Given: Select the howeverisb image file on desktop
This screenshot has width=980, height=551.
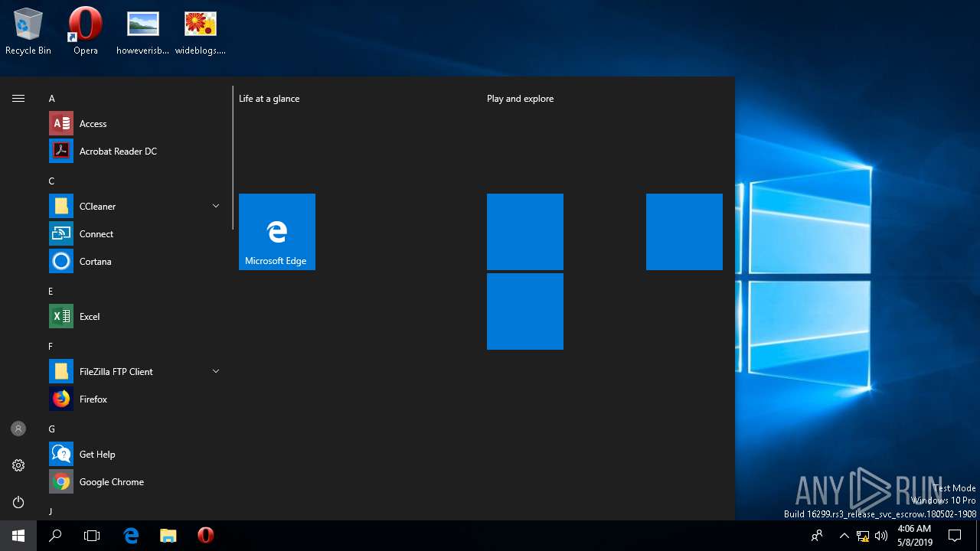Looking at the screenshot, I should point(143,32).
